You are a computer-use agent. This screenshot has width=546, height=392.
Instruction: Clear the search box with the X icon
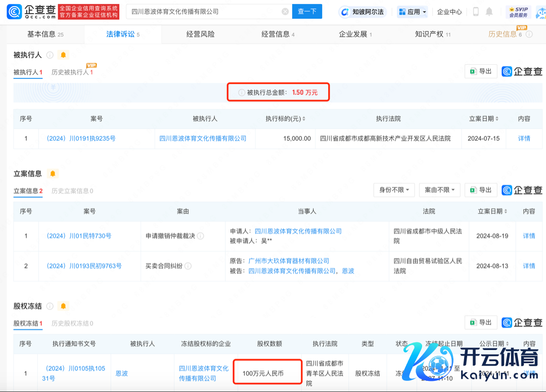[x=285, y=12]
